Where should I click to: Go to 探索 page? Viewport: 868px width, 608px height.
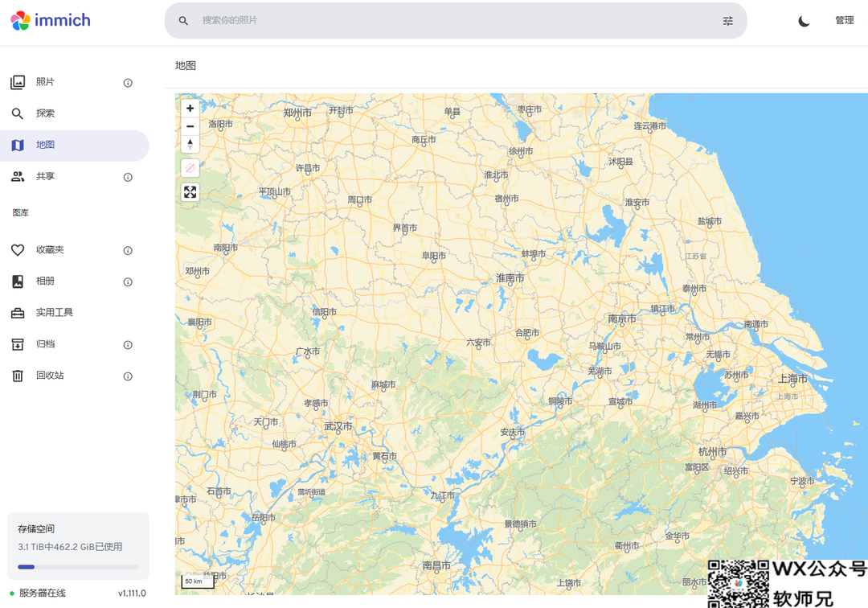point(46,113)
